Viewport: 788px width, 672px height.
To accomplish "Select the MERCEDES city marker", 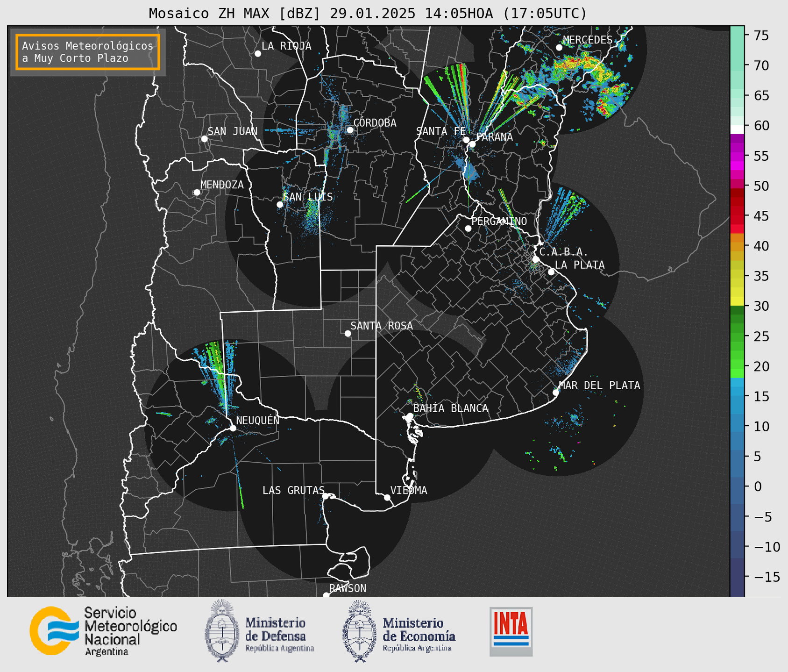I will 559,48.
